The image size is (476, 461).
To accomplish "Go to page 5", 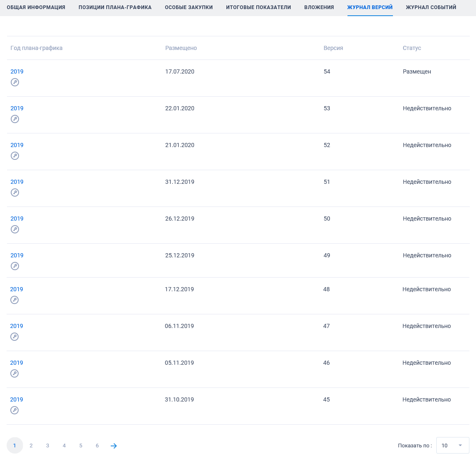I will (81, 446).
